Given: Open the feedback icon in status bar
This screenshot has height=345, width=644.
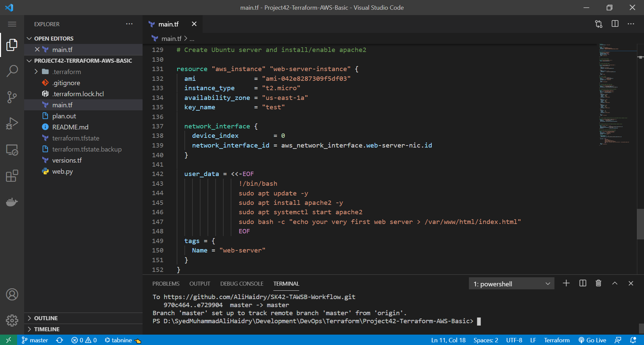Looking at the screenshot, I should tap(618, 340).
